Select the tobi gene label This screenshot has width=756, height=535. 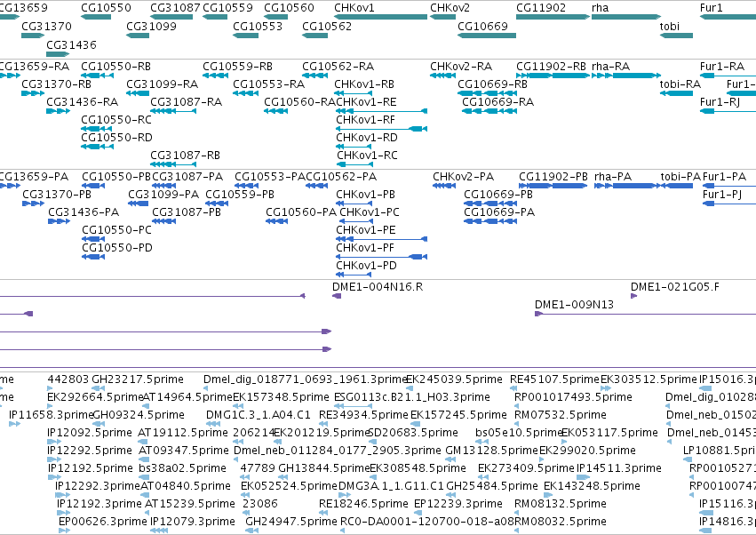669,26
